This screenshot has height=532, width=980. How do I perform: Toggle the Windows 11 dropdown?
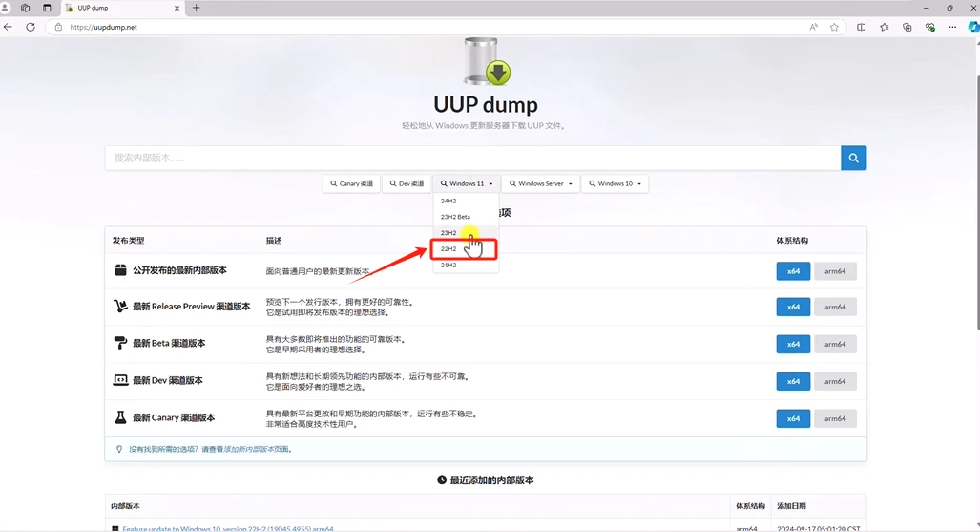[467, 183]
